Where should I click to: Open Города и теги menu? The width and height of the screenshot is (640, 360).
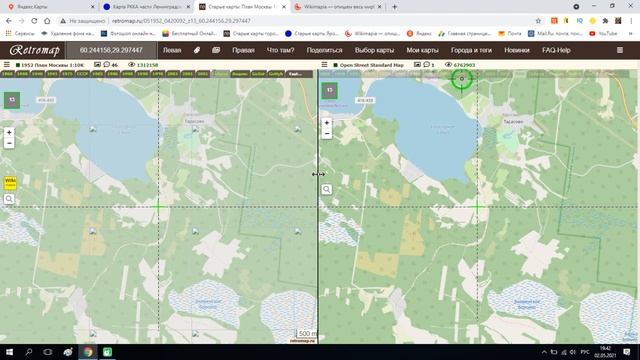471,50
